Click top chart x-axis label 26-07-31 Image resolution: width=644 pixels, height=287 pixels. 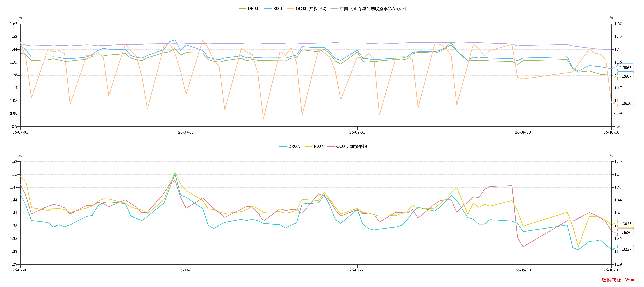186,132
